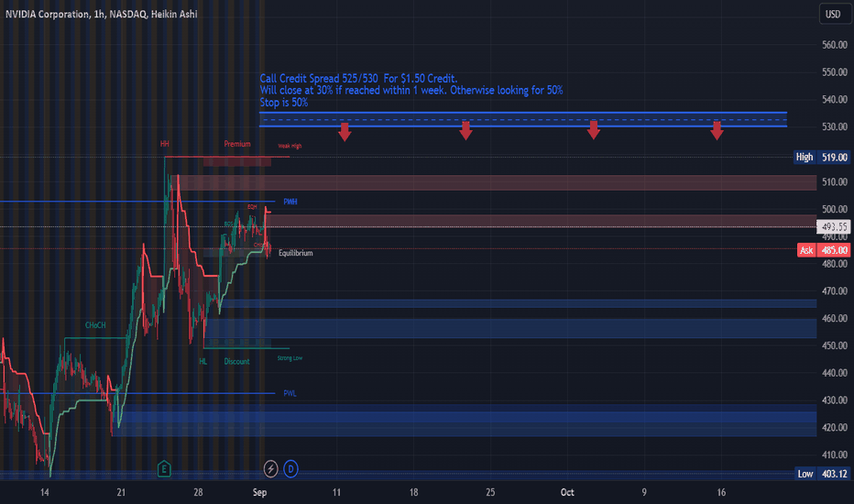Click the 460.00 price axis value
Viewport: 854px width, 504px height.
(x=835, y=318)
